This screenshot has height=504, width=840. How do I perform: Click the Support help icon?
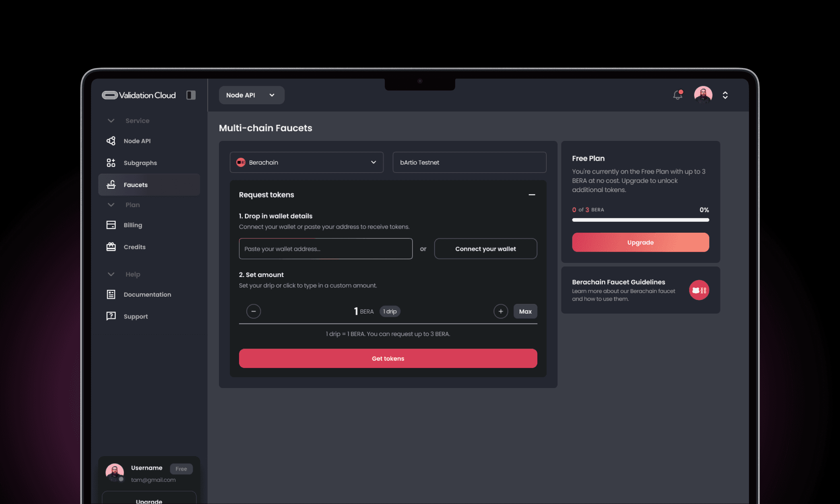[x=111, y=316]
